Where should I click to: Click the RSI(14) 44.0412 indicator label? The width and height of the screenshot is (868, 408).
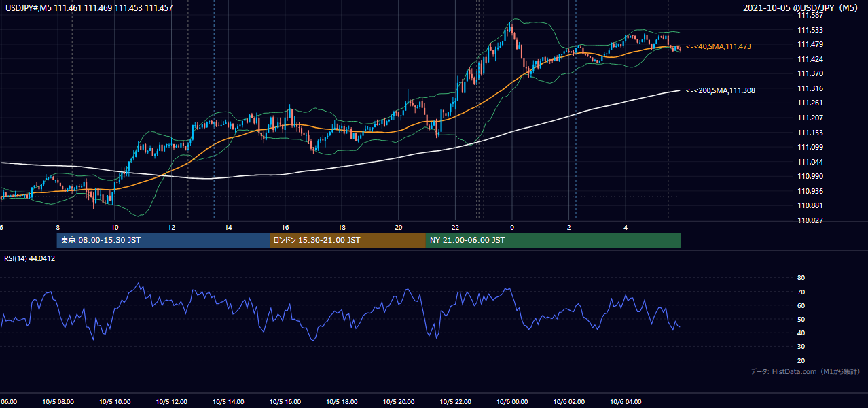click(x=30, y=258)
